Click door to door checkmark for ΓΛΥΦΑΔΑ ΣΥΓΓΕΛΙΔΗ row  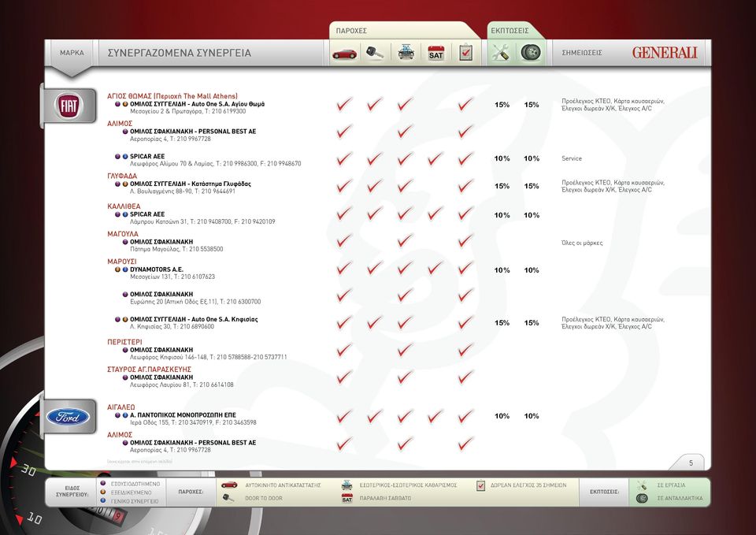coord(375,186)
